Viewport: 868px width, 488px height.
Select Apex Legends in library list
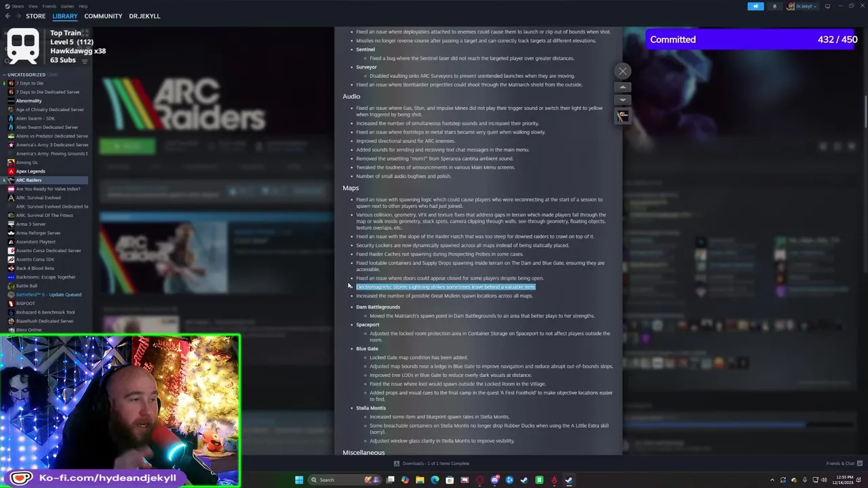click(x=31, y=171)
